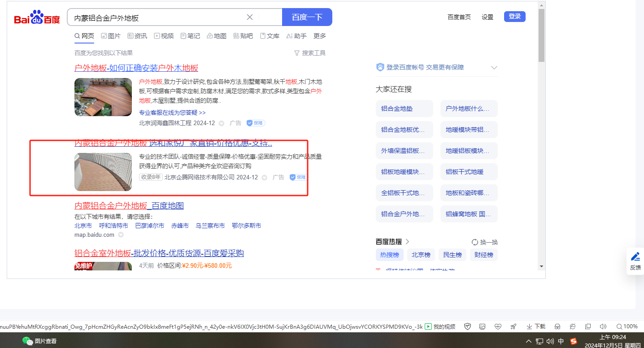Toggle the 中 Chinese input mode indicator
The height and width of the screenshot is (348, 644).
pos(561,341)
